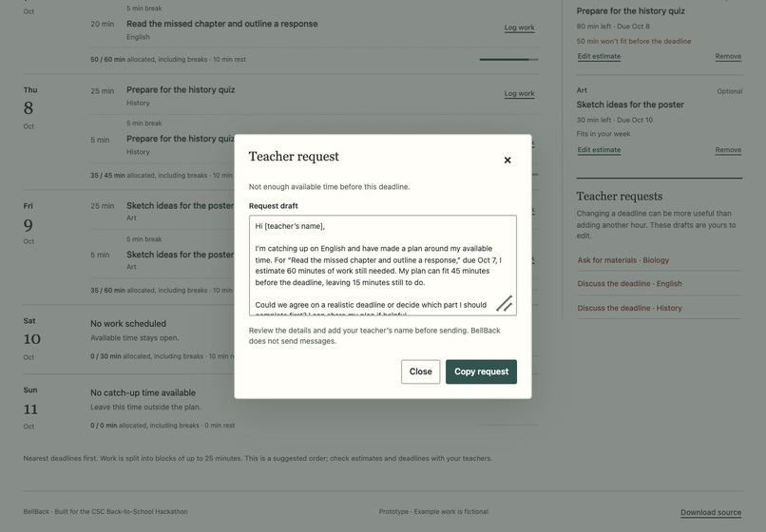This screenshot has width=766, height=532.
Task: Click the Thu 8 Oct date label
Action: tap(30, 108)
